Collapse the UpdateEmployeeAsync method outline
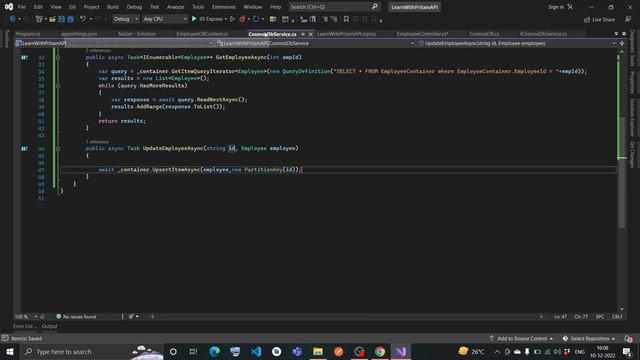Screen dimensions: 640x360 (x=58, y=149)
